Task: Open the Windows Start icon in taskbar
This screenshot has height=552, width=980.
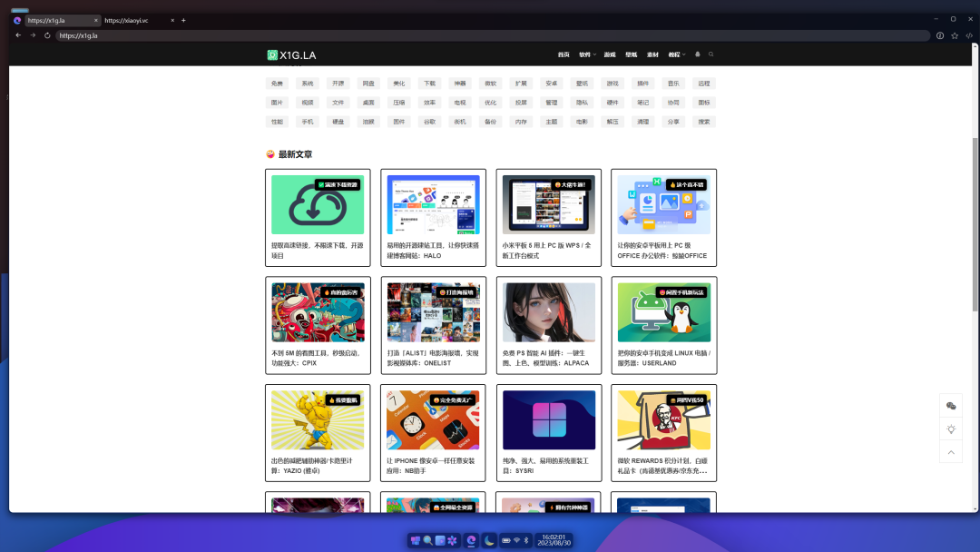Action: 415,541
